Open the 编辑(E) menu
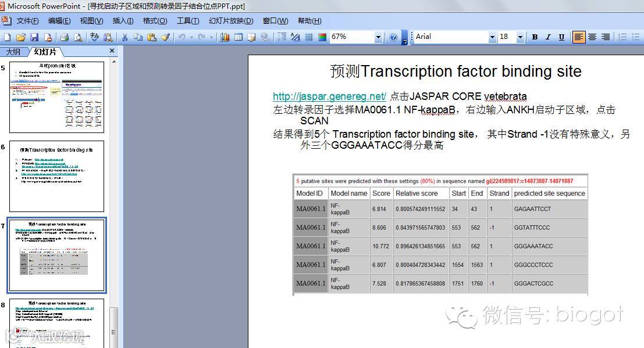Image resolution: width=644 pixels, height=348 pixels. pyautogui.click(x=59, y=21)
